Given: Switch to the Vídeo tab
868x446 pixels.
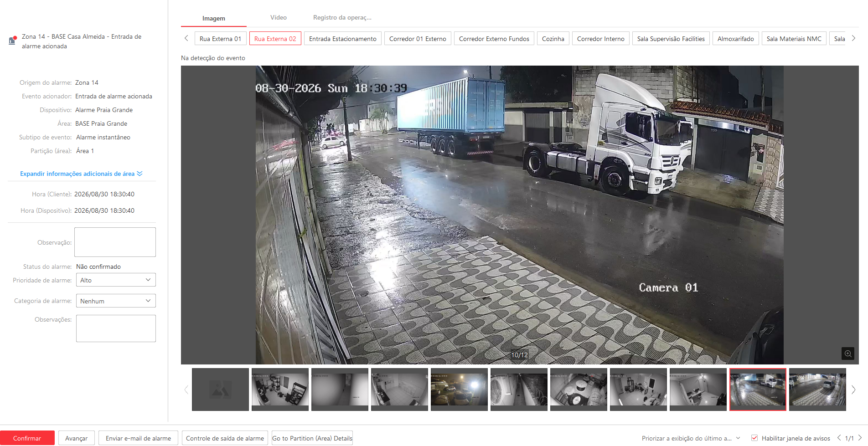Looking at the screenshot, I should coord(279,17).
